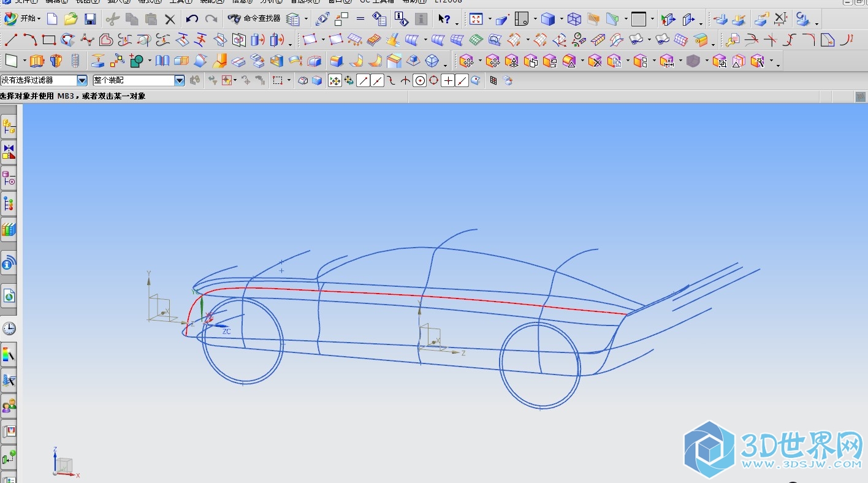Expand the selection scope dropdown 整个装配
The image size is (868, 483).
(180, 80)
